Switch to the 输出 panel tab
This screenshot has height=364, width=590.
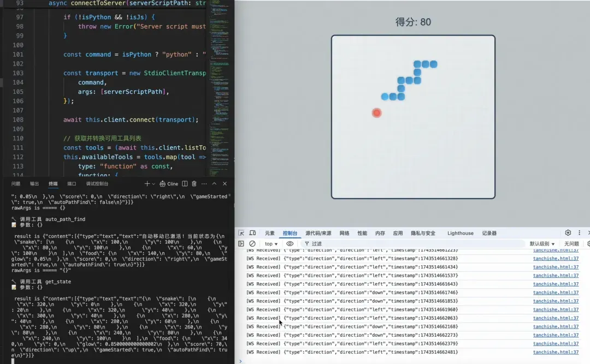34,184
